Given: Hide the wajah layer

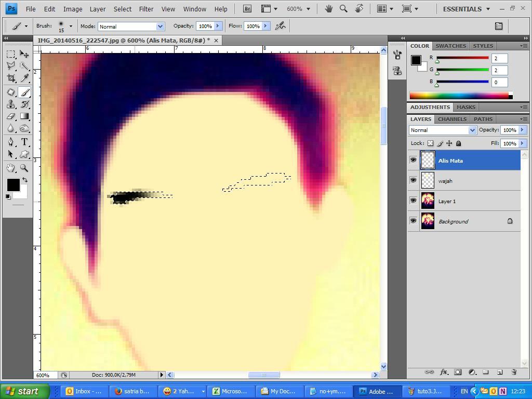Looking at the screenshot, I should click(413, 180).
